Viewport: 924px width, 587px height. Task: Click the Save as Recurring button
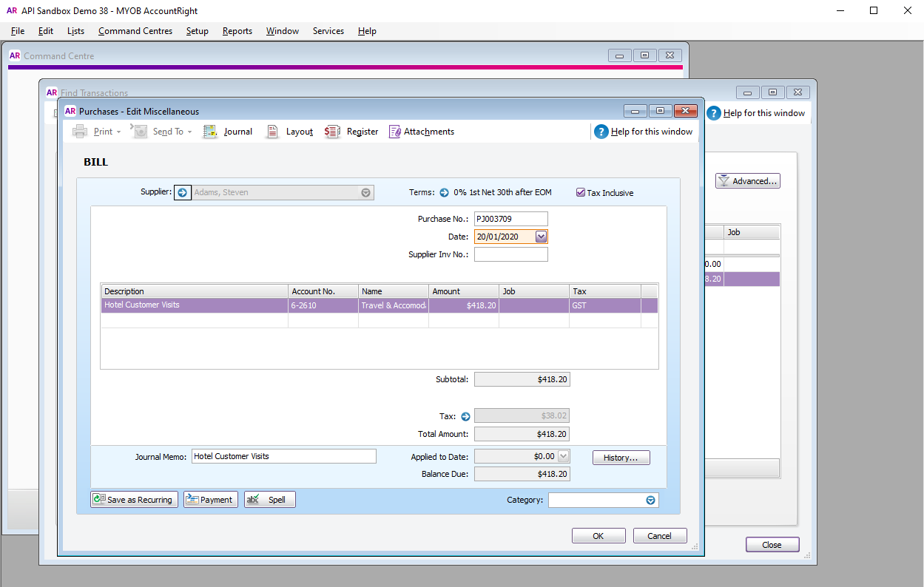(134, 500)
